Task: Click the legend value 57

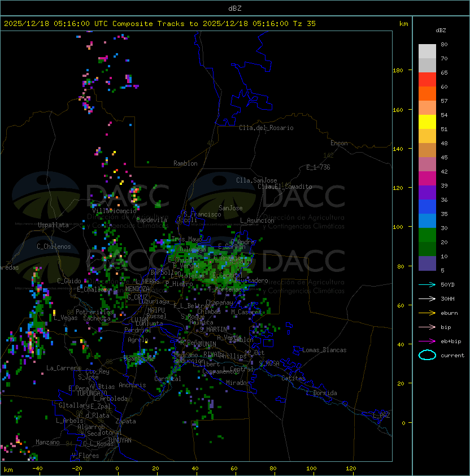Action: pos(444,101)
